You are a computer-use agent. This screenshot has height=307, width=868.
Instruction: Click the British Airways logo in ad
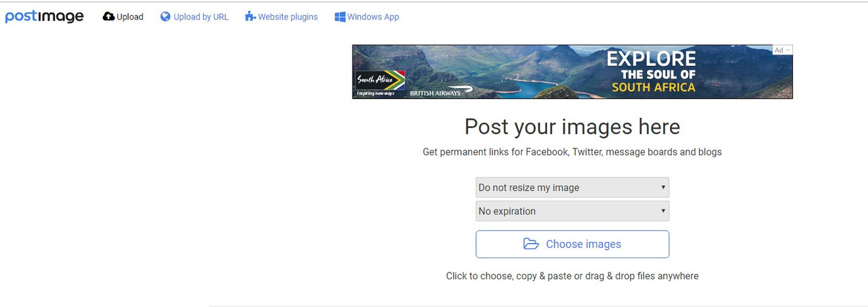coord(441,91)
